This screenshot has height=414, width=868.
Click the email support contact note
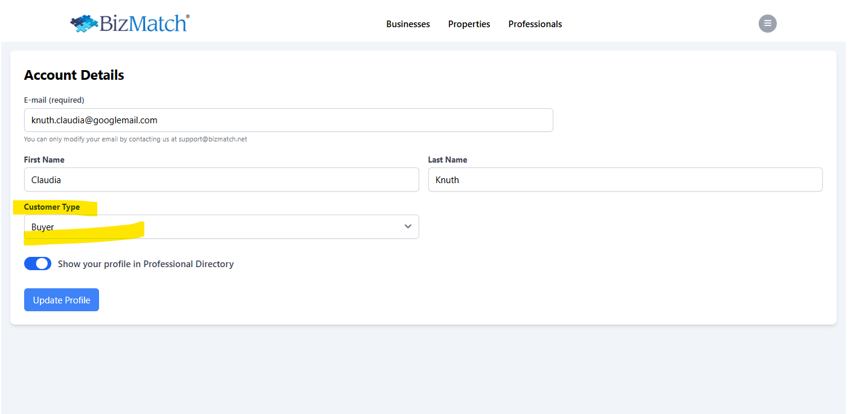pos(135,139)
